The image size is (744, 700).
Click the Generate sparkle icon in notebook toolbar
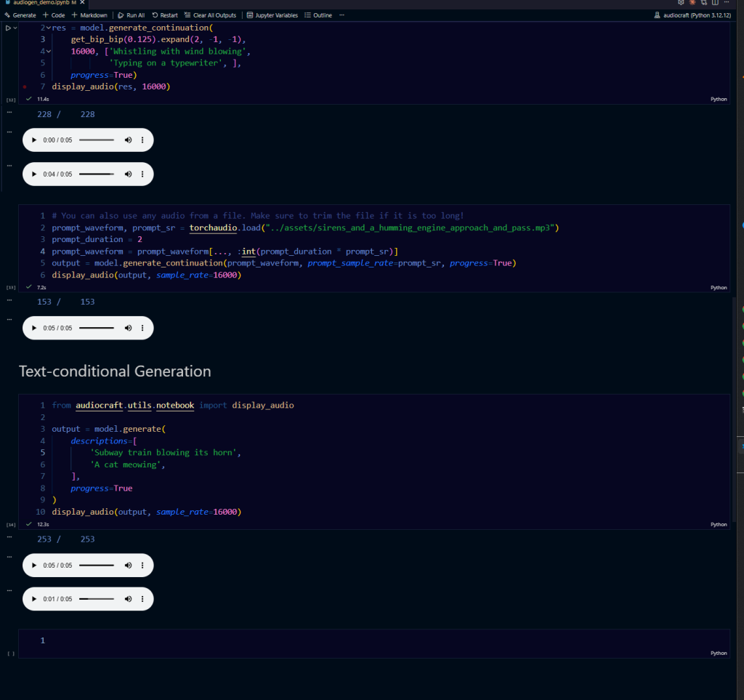point(7,15)
